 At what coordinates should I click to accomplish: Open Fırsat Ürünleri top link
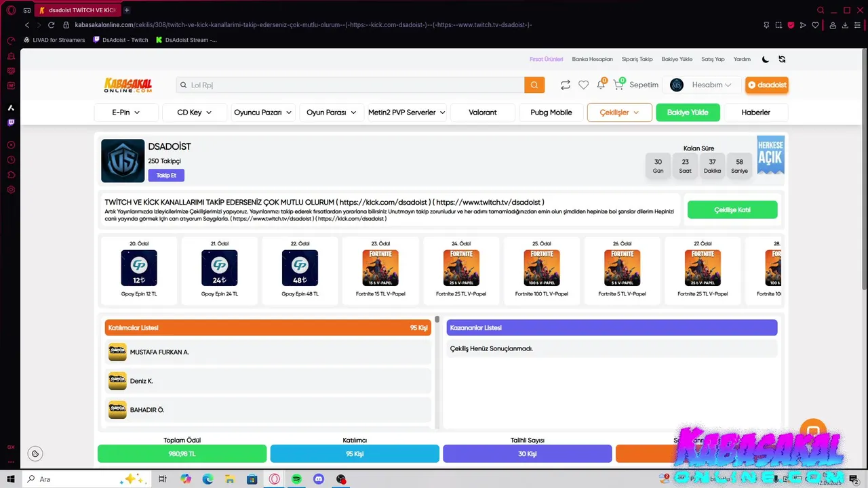[547, 59]
